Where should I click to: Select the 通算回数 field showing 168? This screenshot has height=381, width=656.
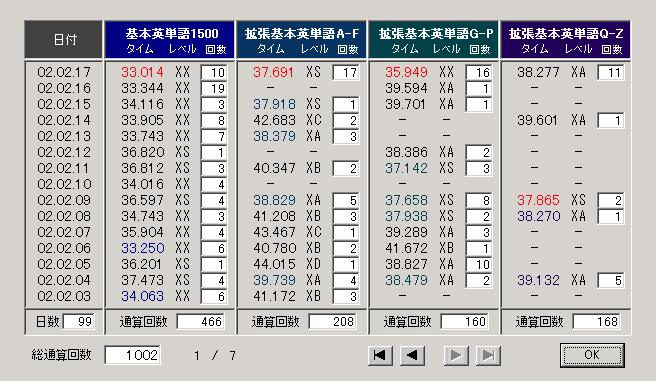(597, 322)
